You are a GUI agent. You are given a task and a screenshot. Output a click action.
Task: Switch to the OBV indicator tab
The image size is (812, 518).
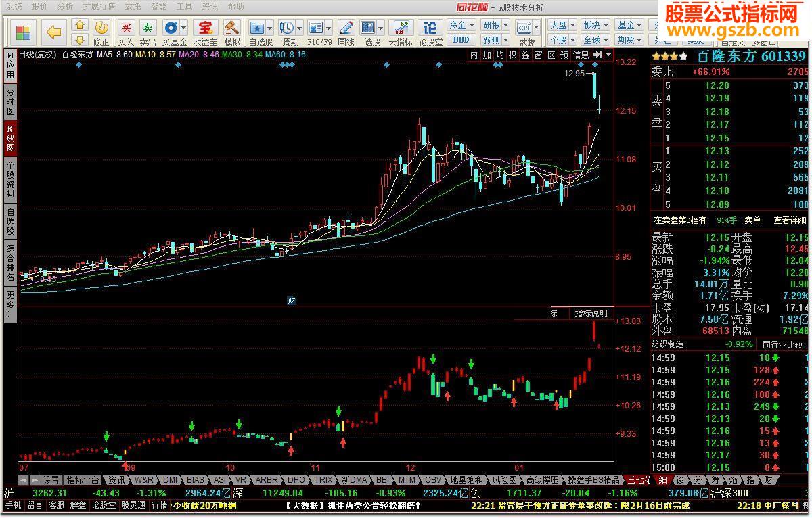pos(433,479)
